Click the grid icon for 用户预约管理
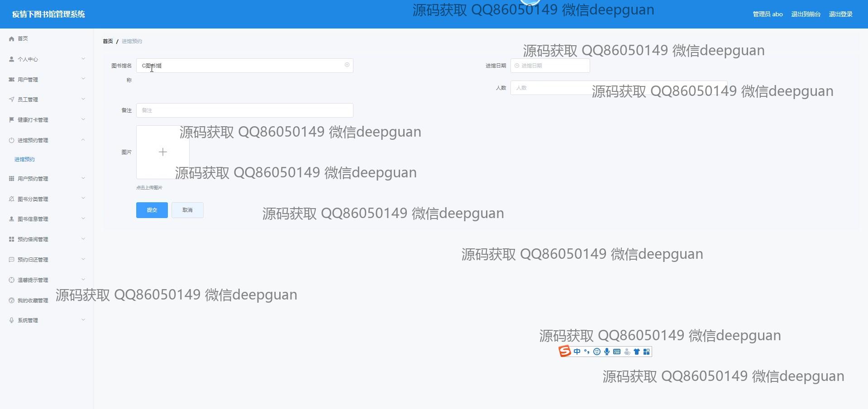This screenshot has width=868, height=409. pyautogui.click(x=11, y=179)
